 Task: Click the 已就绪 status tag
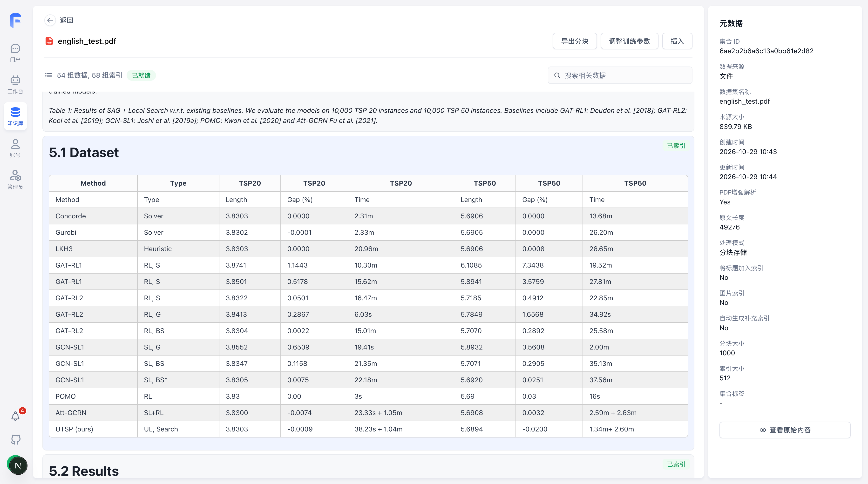tap(141, 75)
